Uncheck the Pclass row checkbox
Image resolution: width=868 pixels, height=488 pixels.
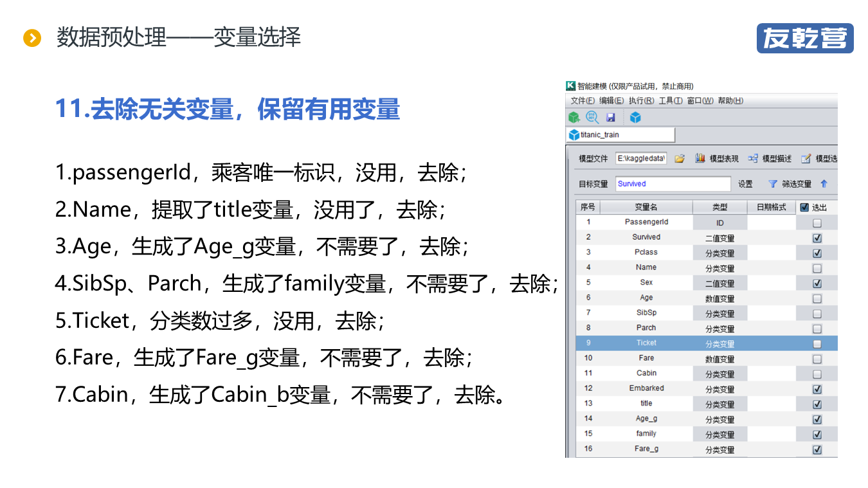[817, 253]
